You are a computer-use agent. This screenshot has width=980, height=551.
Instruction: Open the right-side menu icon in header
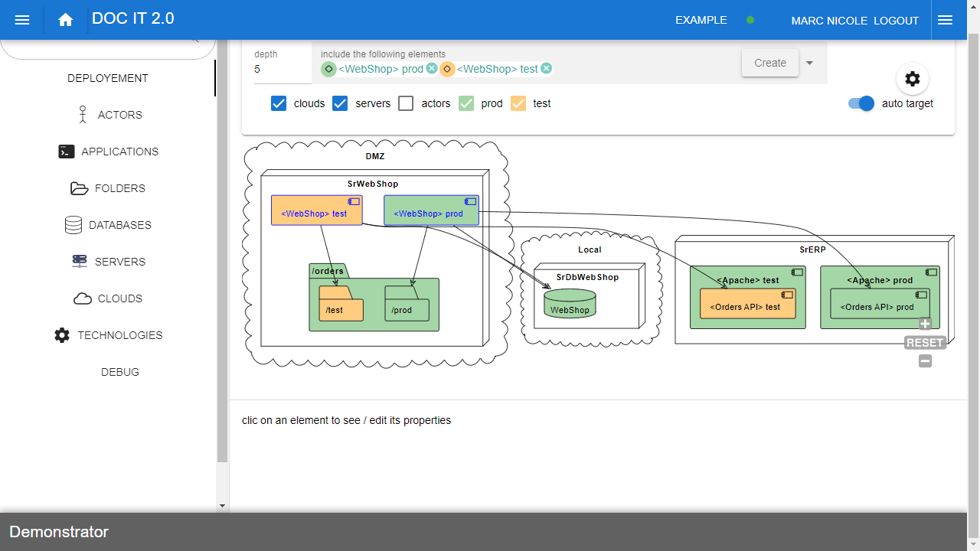pyautogui.click(x=945, y=20)
